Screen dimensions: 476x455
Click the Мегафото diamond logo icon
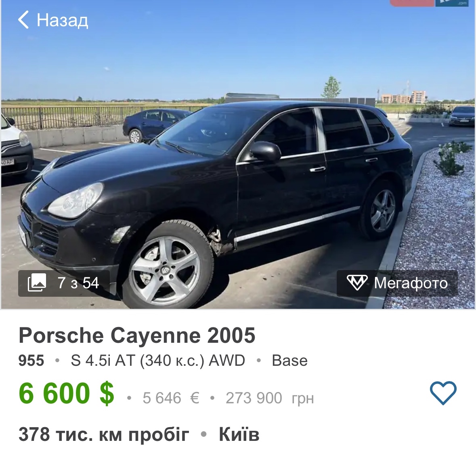coord(357,283)
